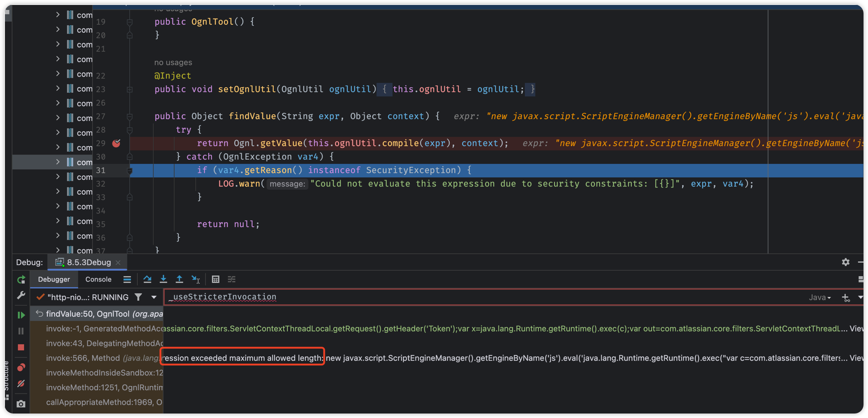The width and height of the screenshot is (868, 418).
Task: Resume the paused program
Action: [21, 315]
